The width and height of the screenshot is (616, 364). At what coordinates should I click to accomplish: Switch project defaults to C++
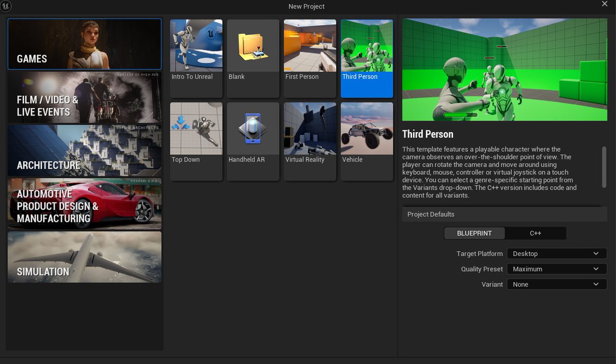(535, 233)
